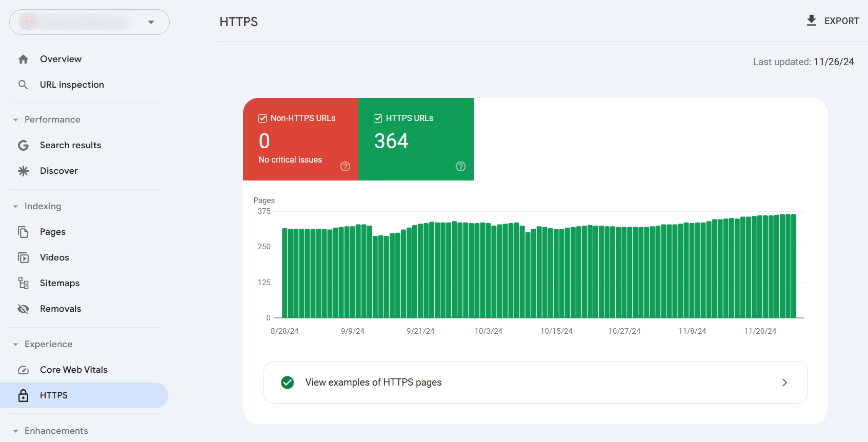
Task: Open Core Web Vitals report
Action: pyautogui.click(x=84, y=370)
